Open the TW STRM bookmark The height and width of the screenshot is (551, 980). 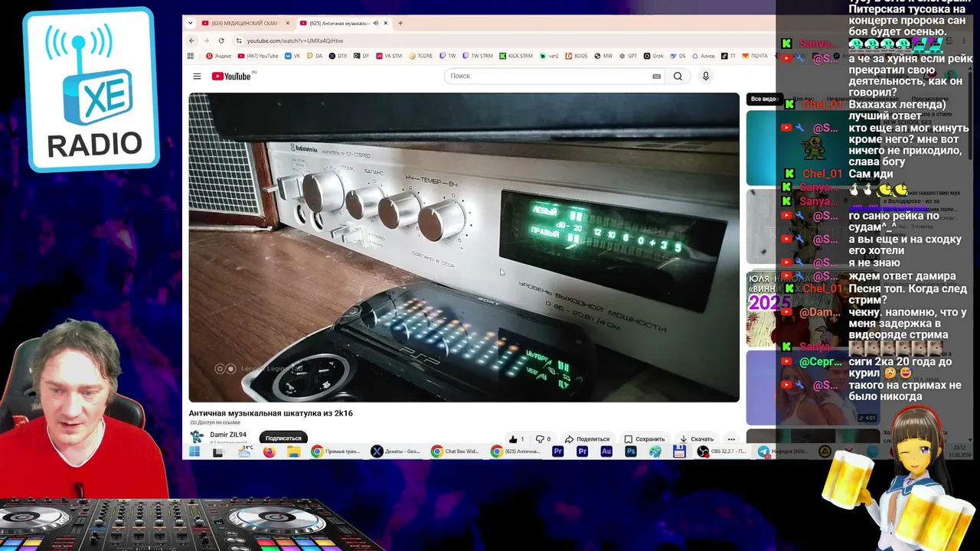[478, 56]
